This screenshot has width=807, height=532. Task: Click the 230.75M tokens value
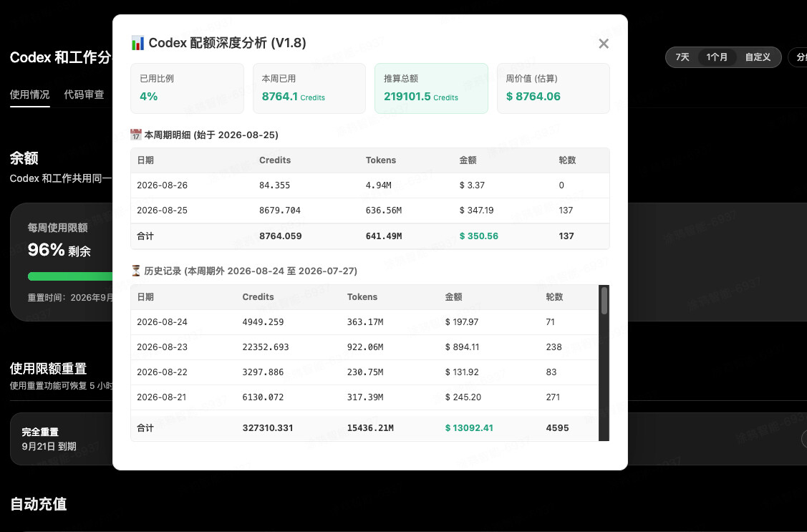[x=365, y=372]
